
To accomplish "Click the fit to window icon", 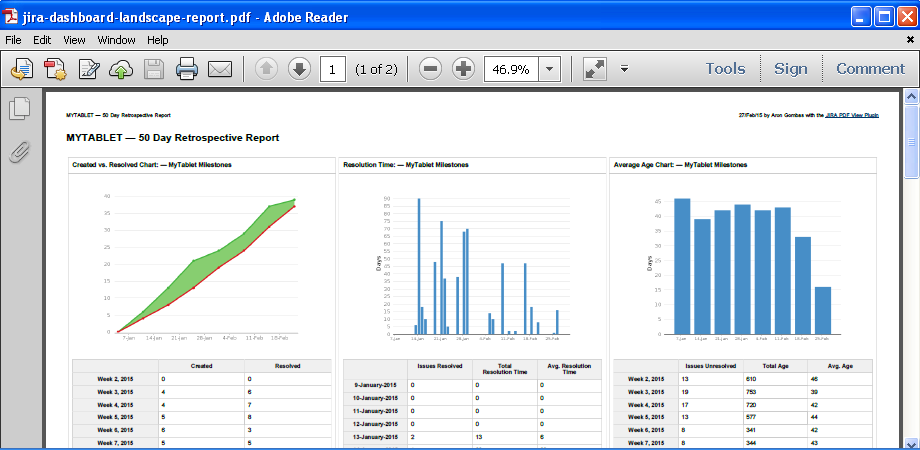I will click(594, 69).
